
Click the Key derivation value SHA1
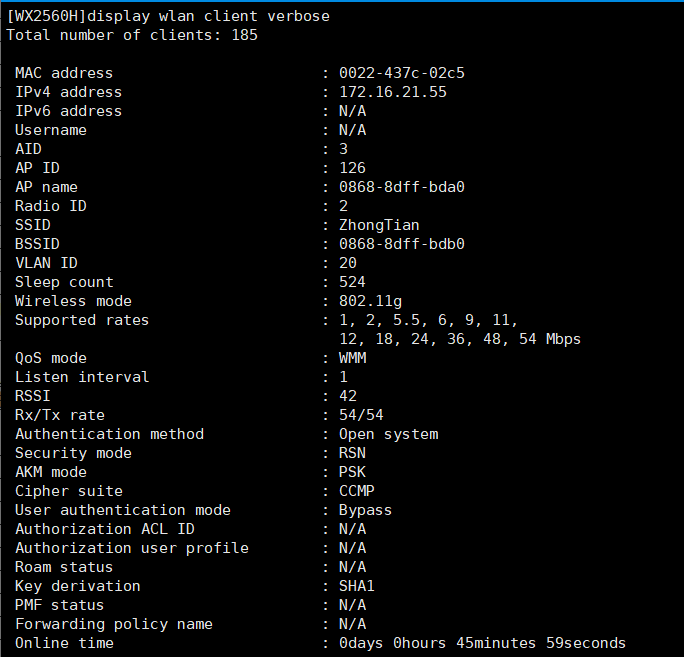(x=357, y=586)
